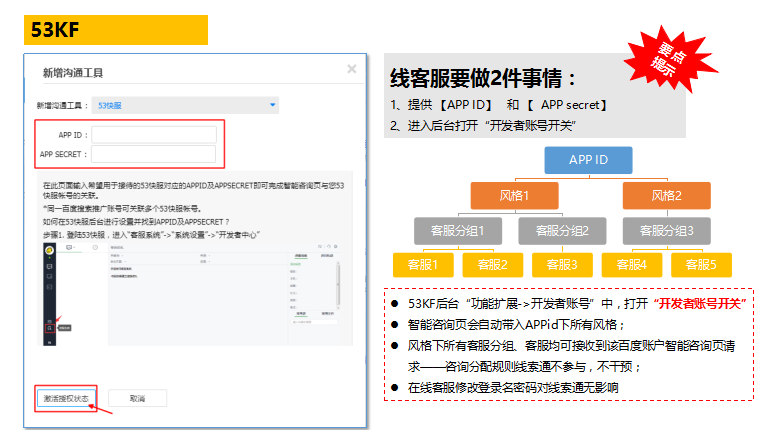
Task: Focus the APP SECRET input field
Action: 154,154
